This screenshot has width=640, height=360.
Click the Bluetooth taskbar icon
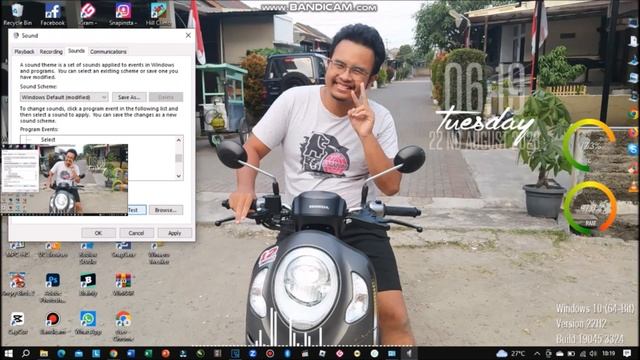[x=287, y=353]
